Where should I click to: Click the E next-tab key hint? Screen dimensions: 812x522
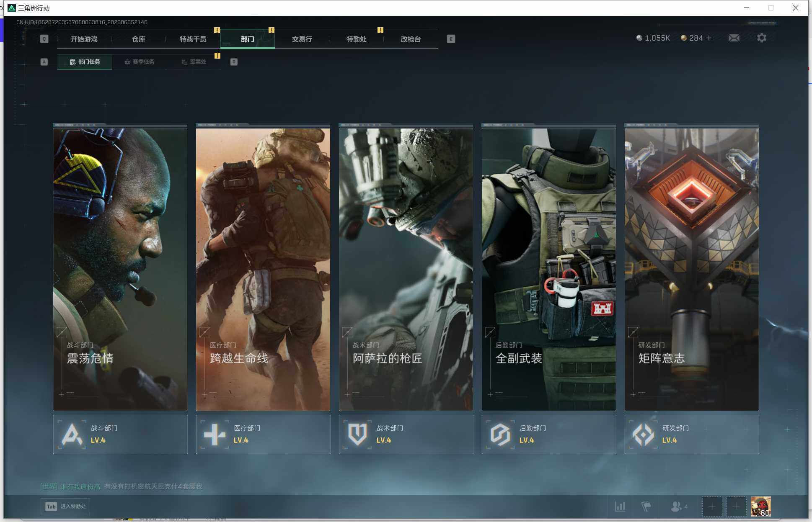pos(451,39)
